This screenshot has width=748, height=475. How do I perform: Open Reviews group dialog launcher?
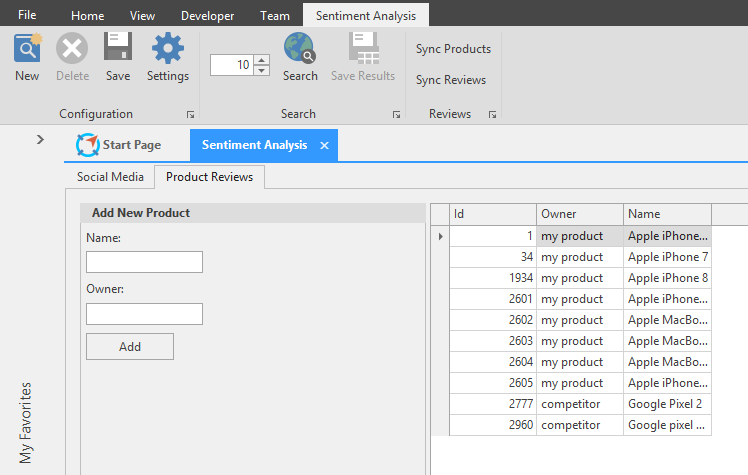(492, 114)
